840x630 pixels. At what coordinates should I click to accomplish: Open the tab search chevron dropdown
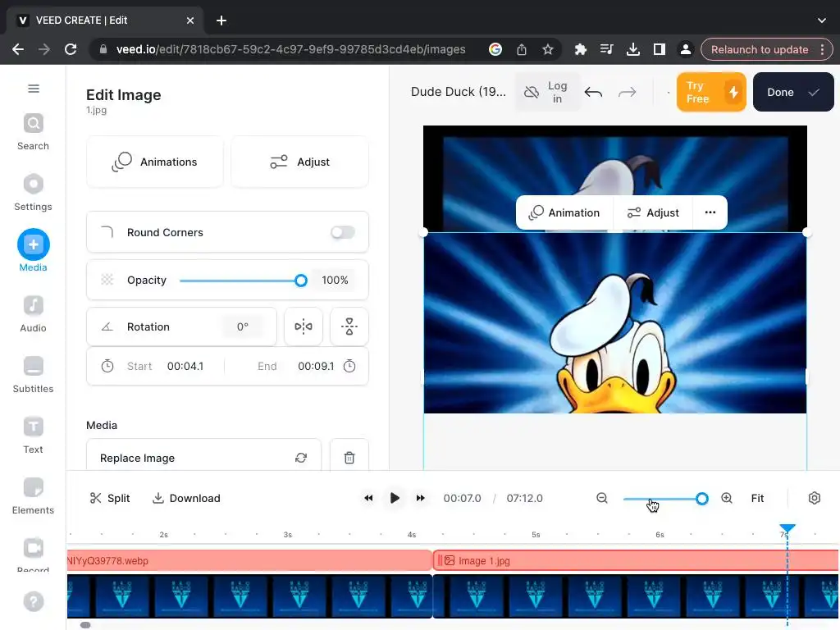[821, 21]
